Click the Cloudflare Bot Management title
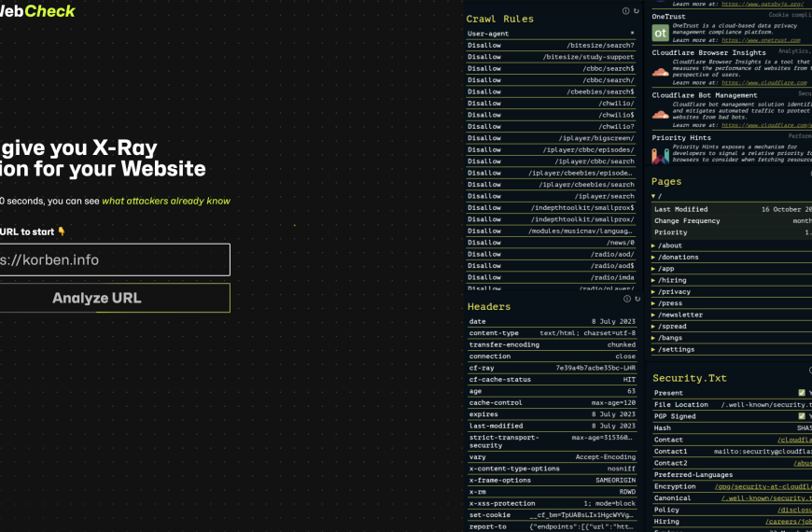This screenshot has height=532, width=812. [705, 95]
